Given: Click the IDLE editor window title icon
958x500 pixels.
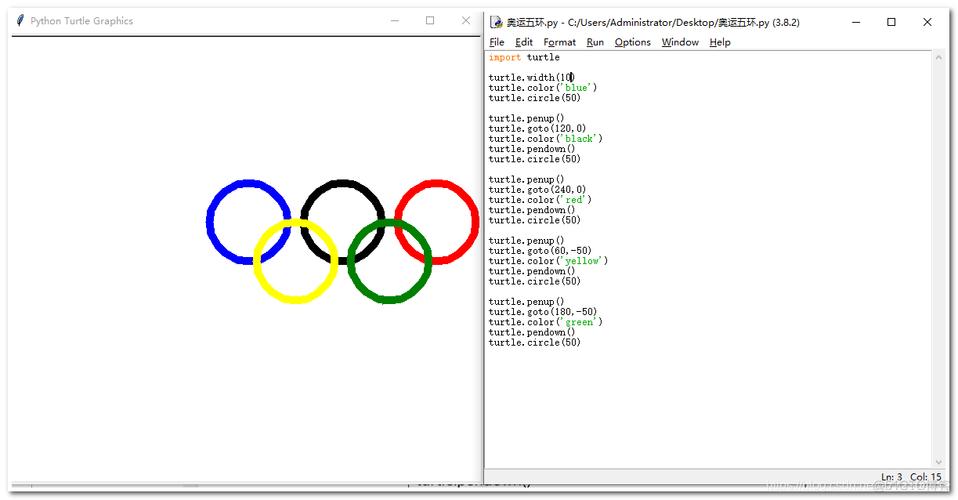Looking at the screenshot, I should click(496, 22).
